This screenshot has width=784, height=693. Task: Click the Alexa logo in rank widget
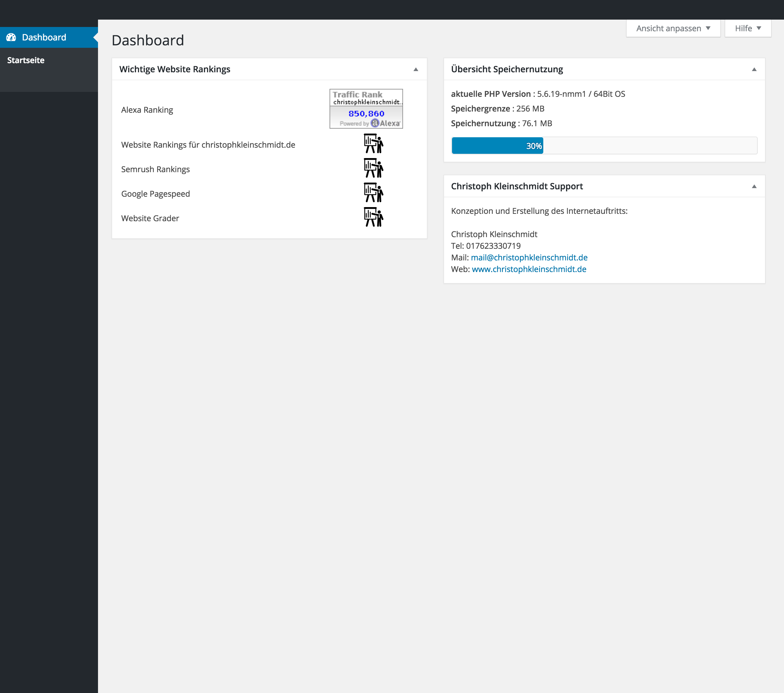pyautogui.click(x=386, y=123)
